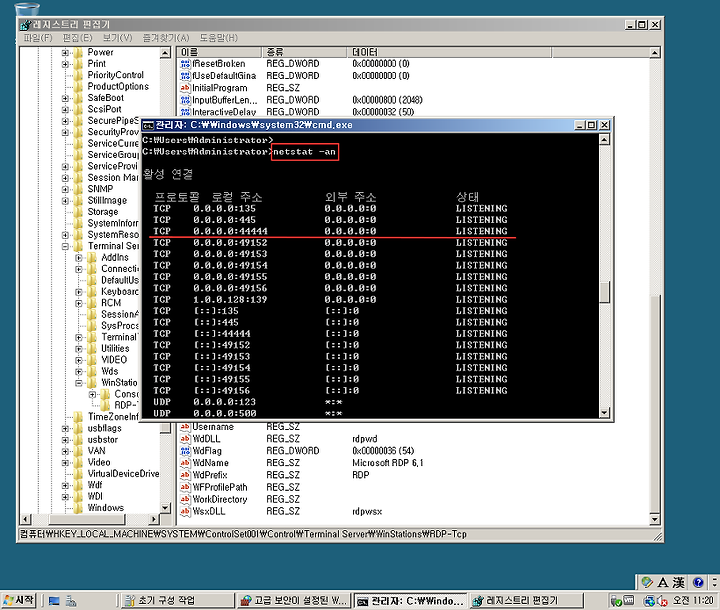Sort values by the 데이터 column header
720x610 pixels.
(449, 52)
